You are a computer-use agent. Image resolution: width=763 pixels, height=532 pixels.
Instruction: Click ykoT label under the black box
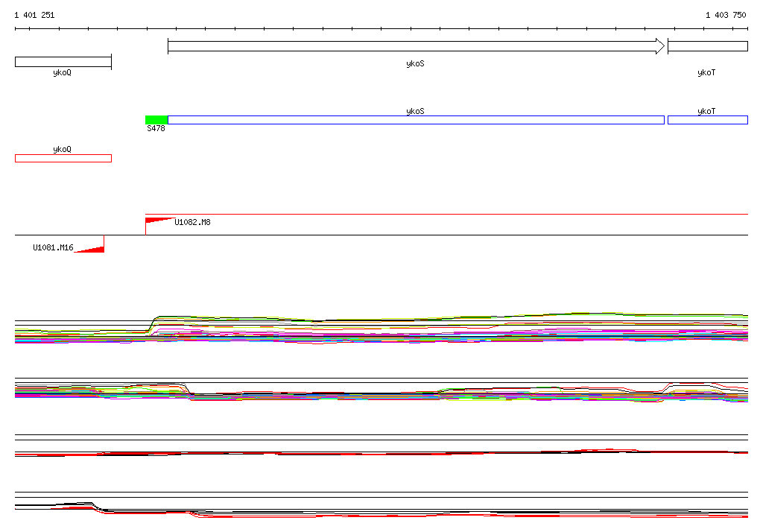click(x=706, y=72)
